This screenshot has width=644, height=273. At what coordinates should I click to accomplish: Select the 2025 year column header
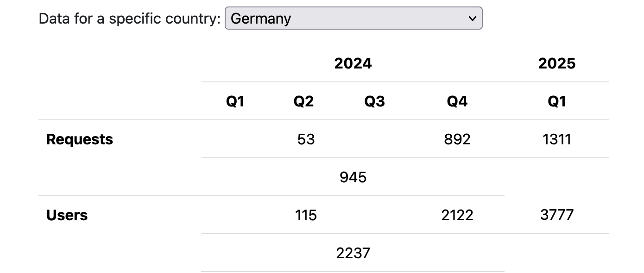click(x=556, y=63)
